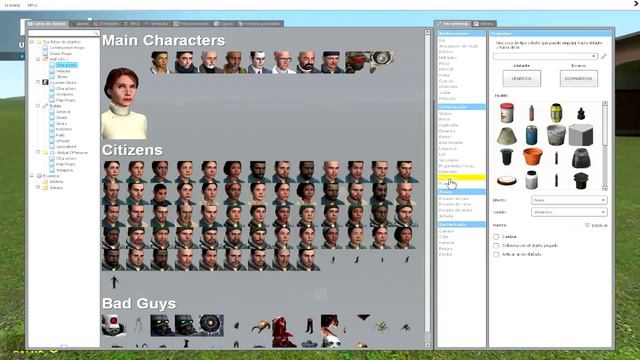
Task: Spawn the white turret with red eye in Bad Guys
Action: [113, 325]
